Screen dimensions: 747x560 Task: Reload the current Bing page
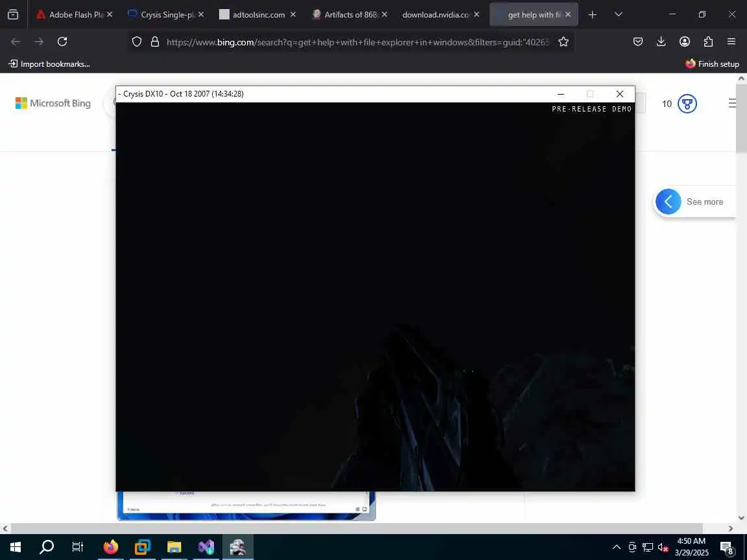coord(62,42)
